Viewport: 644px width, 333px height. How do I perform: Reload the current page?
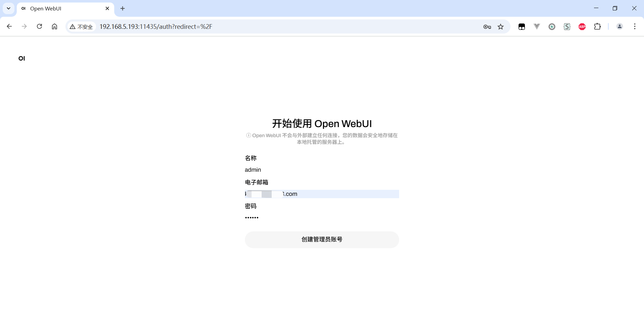coord(39,26)
